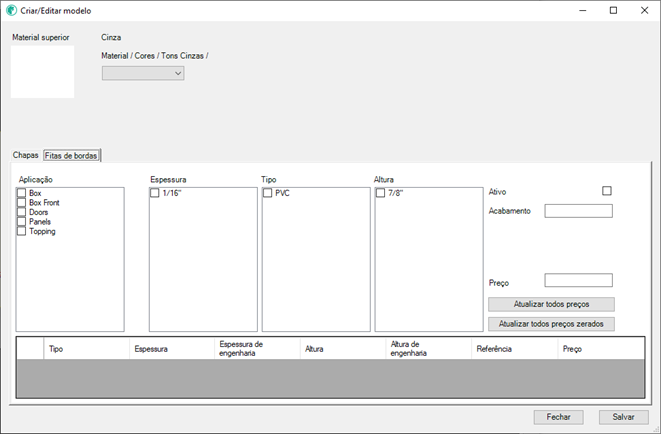661x434 pixels.
Task: Check the Box Front application option
Action: coord(22,203)
